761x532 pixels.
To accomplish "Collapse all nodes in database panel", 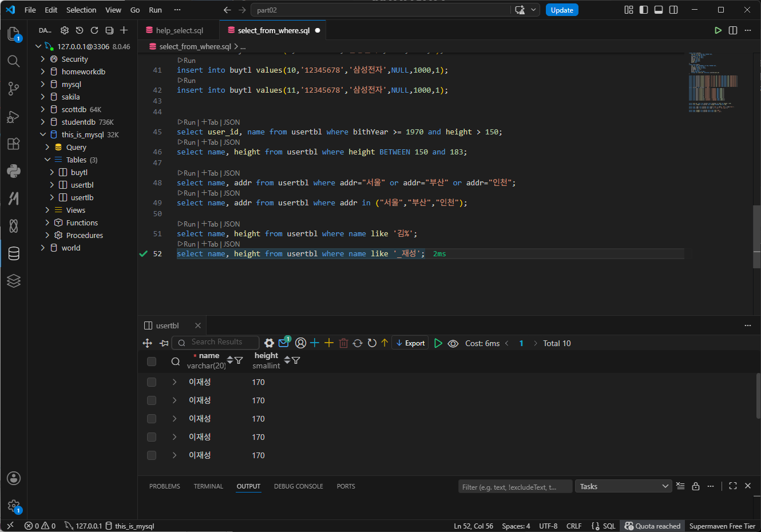I will 109,30.
